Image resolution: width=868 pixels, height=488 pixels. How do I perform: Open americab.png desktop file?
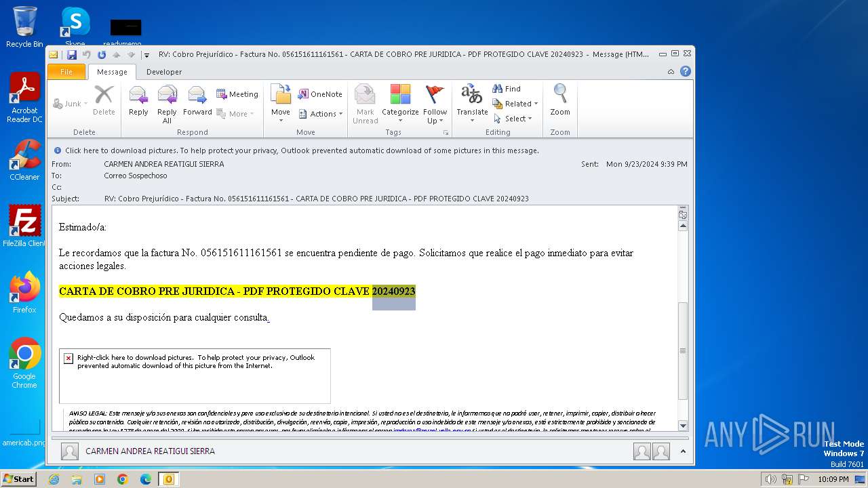tap(24, 434)
